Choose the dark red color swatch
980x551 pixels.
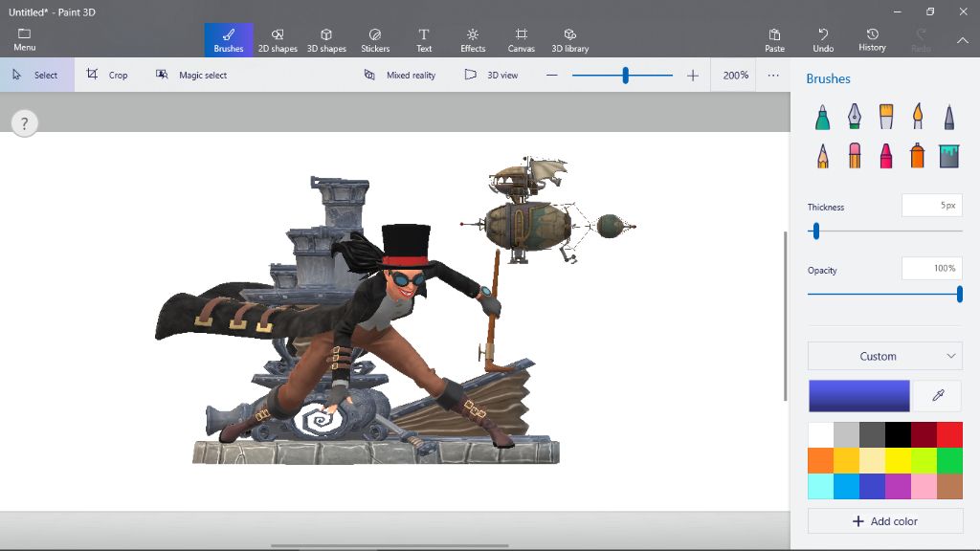(x=924, y=435)
